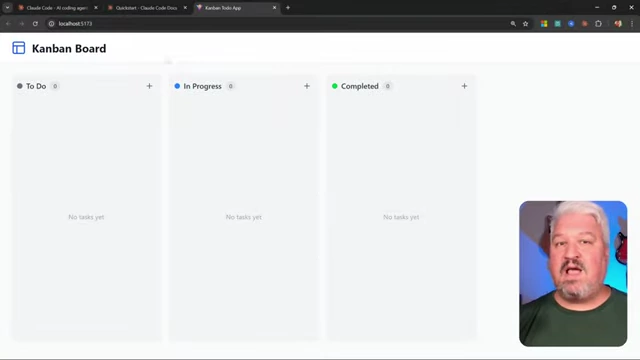This screenshot has height=360, width=640.
Task: Click the Kanban Board logo icon
Action: [x=19, y=48]
